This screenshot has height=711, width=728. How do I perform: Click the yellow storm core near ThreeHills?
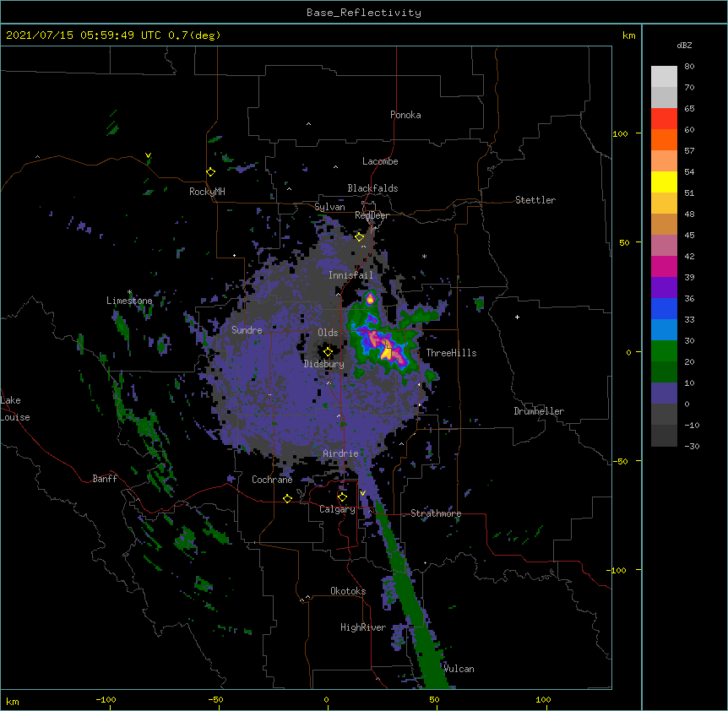(386, 352)
